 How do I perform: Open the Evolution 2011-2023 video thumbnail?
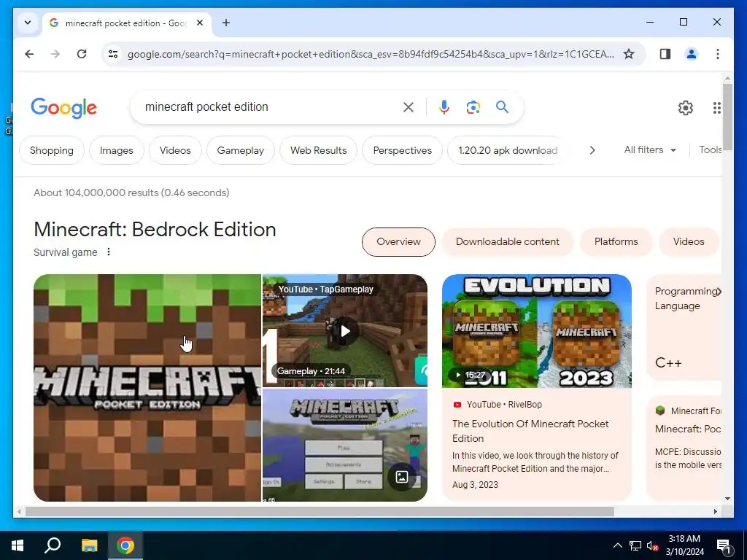point(536,331)
